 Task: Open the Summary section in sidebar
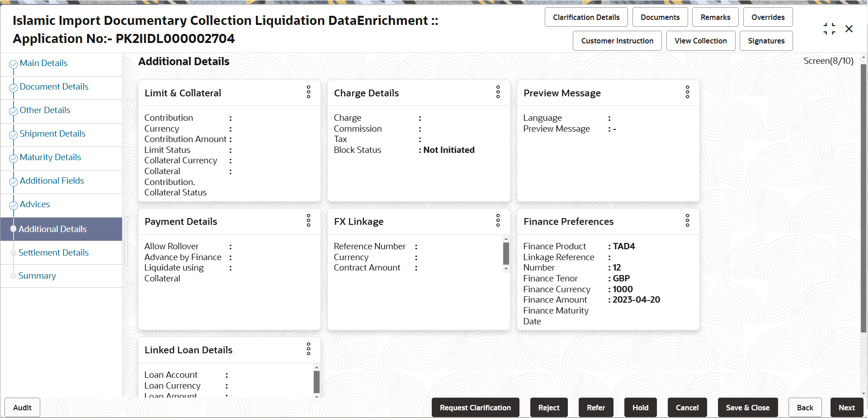pos(38,275)
